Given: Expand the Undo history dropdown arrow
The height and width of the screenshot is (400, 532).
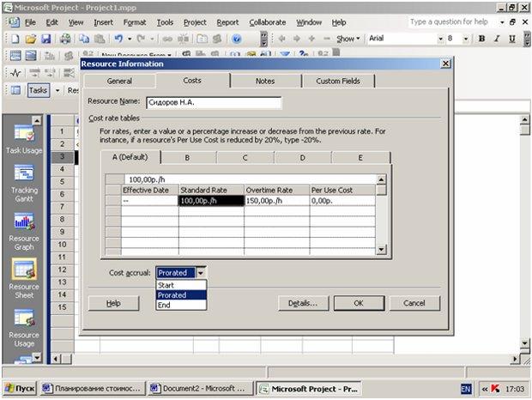Looking at the screenshot, I should (x=130, y=39).
